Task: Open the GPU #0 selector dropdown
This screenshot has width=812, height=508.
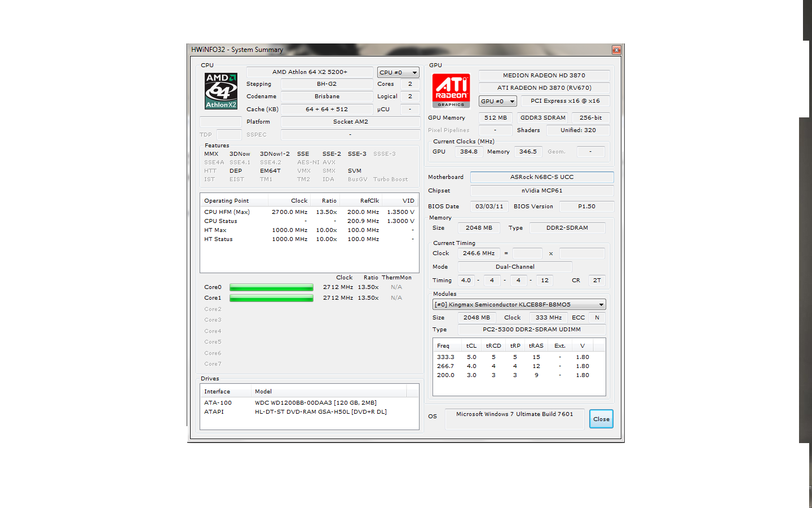Action: click(498, 102)
